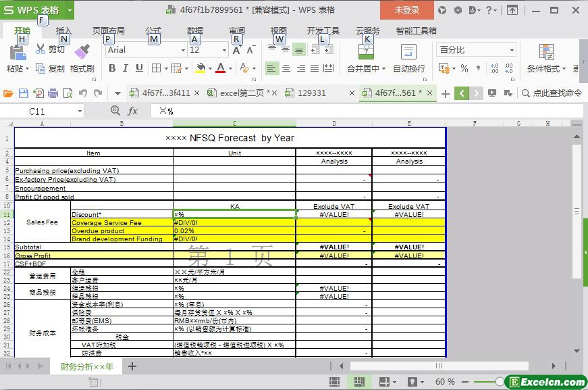588x390 pixels.
Task: Click the Undo arrow icon
Action: (83, 93)
